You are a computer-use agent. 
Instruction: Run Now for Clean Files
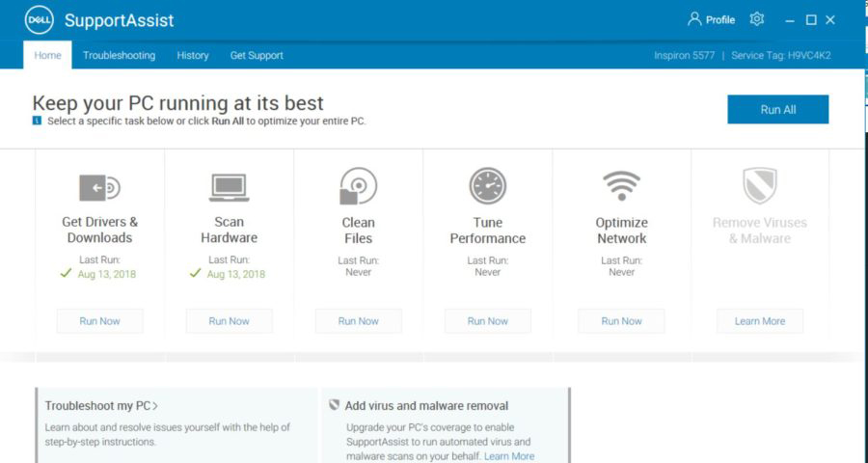(358, 321)
